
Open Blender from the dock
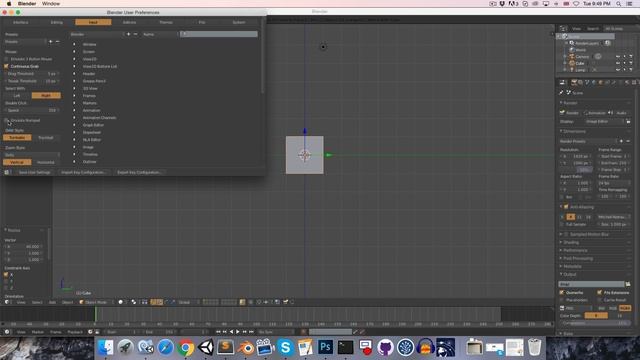(246, 347)
